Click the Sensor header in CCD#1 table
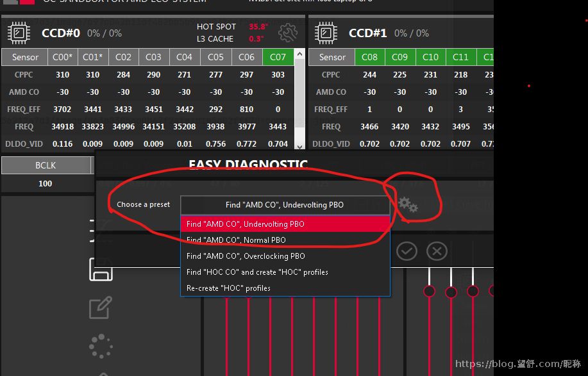The height and width of the screenshot is (376, 588). (x=332, y=57)
